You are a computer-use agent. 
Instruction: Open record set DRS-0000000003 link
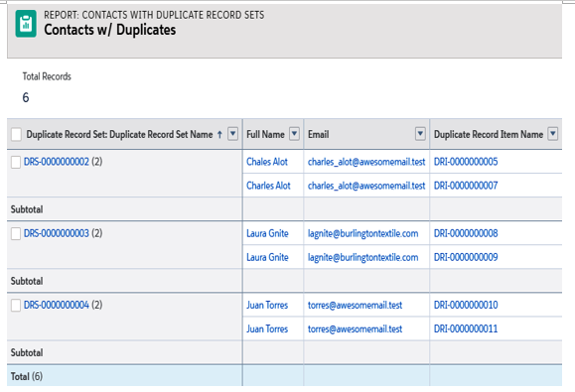pos(56,233)
